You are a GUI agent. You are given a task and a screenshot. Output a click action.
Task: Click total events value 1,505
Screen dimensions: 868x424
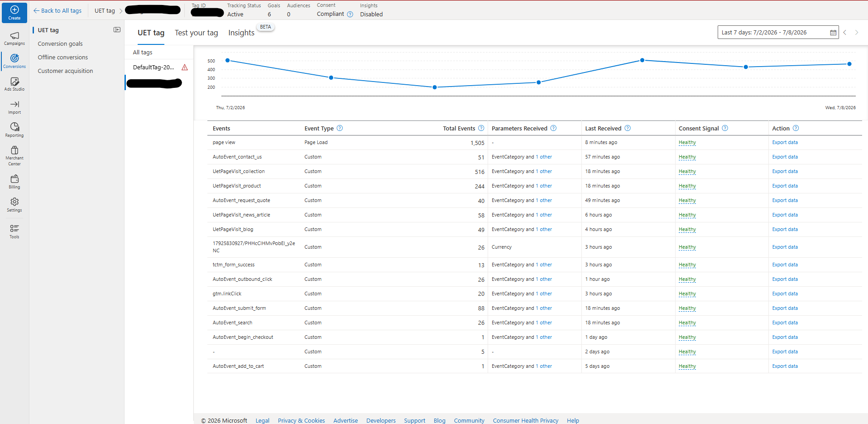point(477,143)
